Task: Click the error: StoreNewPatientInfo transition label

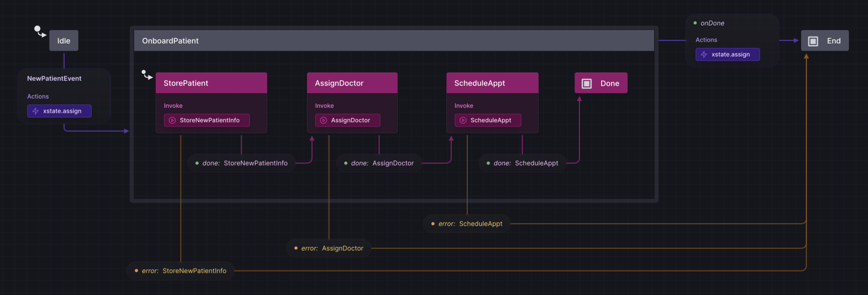Action: click(180, 271)
